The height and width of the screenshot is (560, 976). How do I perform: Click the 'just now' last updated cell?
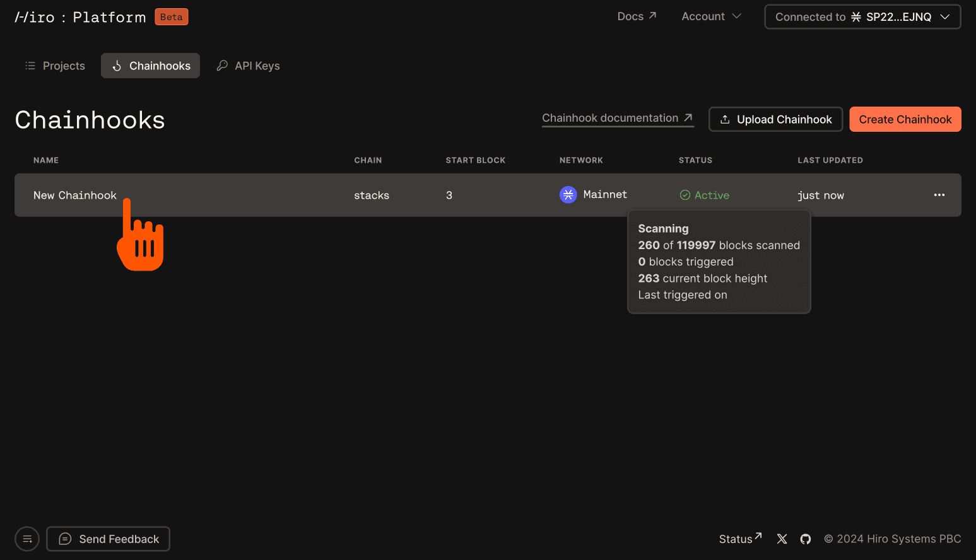821,195
